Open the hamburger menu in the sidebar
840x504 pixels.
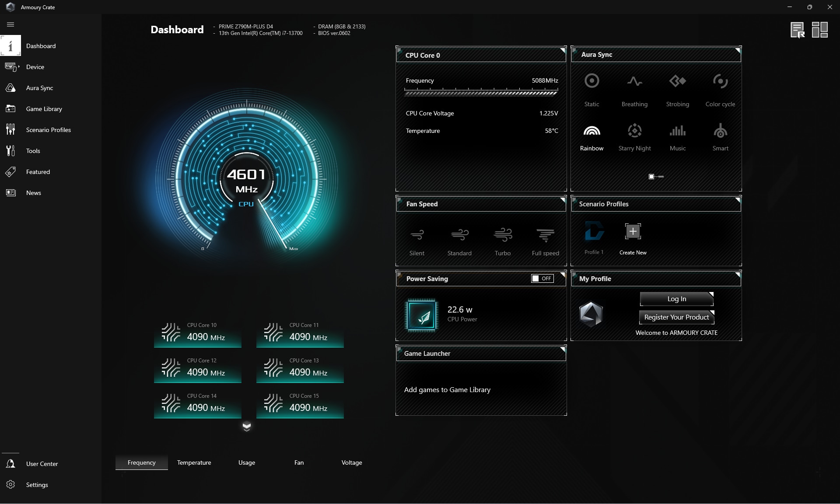pos(10,24)
